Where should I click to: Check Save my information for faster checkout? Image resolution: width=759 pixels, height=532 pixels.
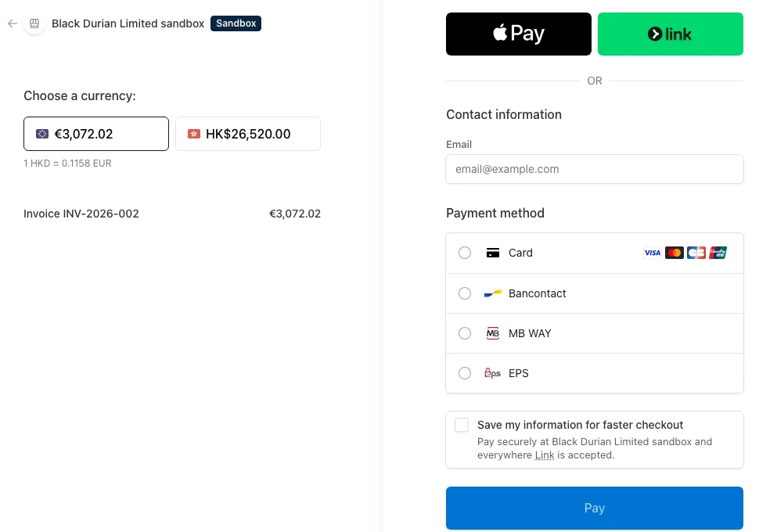pos(462,425)
